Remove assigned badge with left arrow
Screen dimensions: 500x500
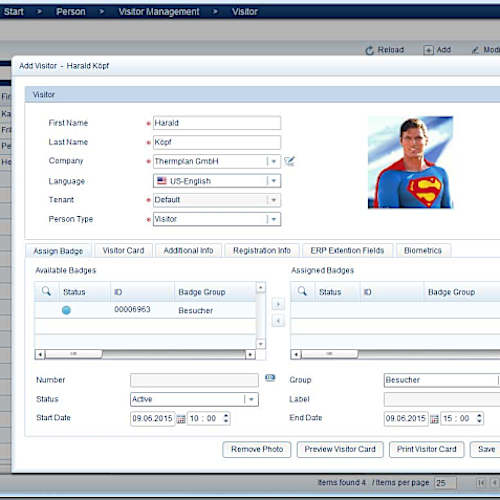click(278, 321)
